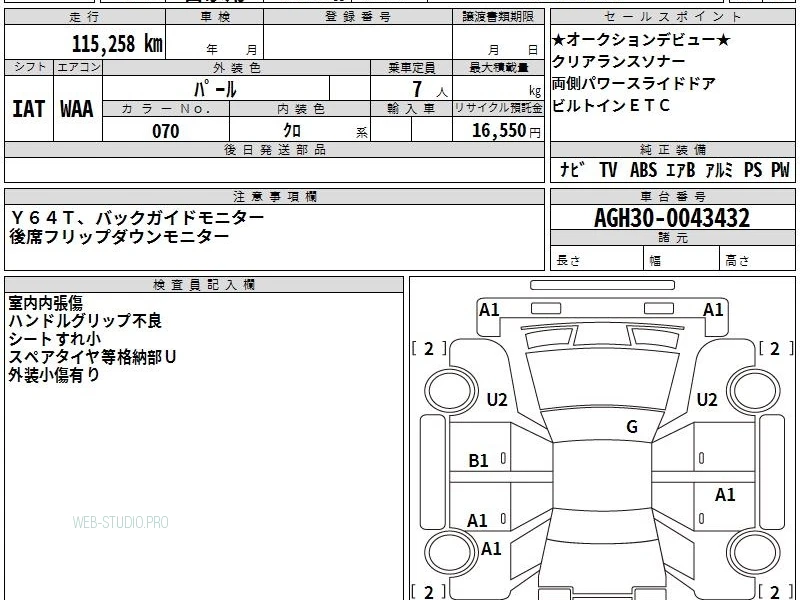Click the "エアコン" label

79,67
